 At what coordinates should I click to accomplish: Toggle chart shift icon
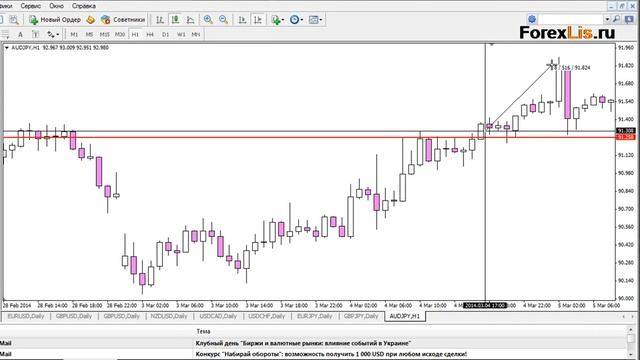coord(258,20)
